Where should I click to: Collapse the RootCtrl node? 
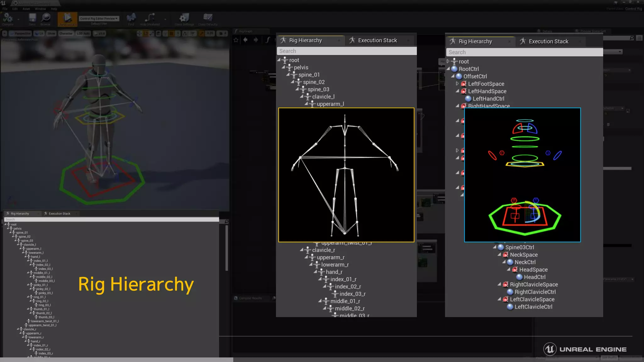(448, 69)
